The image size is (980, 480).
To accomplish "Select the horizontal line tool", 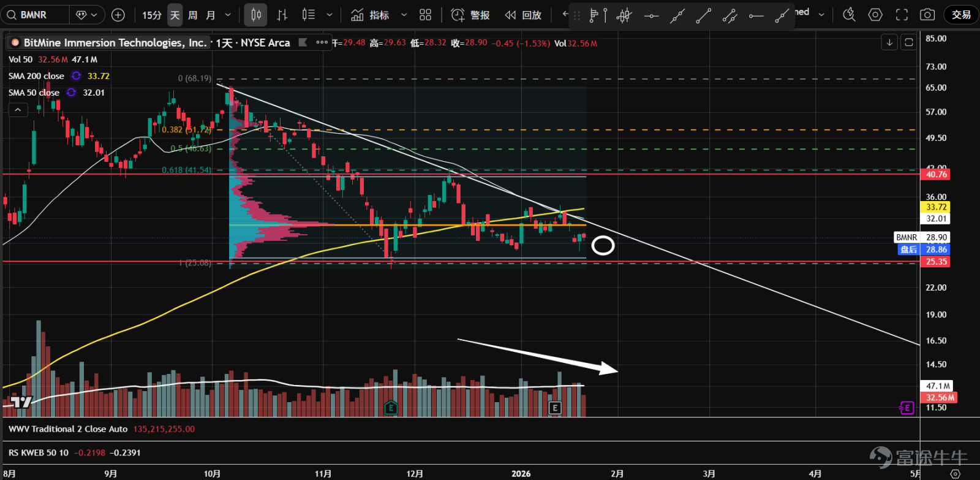I will click(651, 15).
